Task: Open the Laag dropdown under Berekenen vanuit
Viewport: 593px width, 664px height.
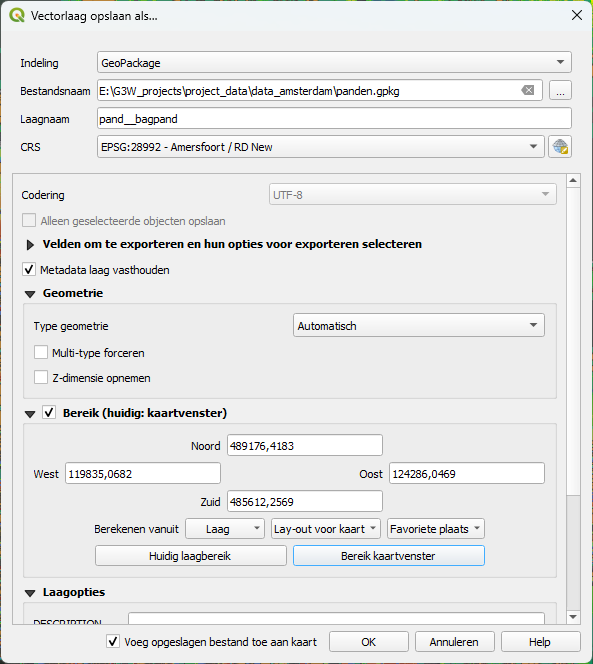Action: click(225, 529)
